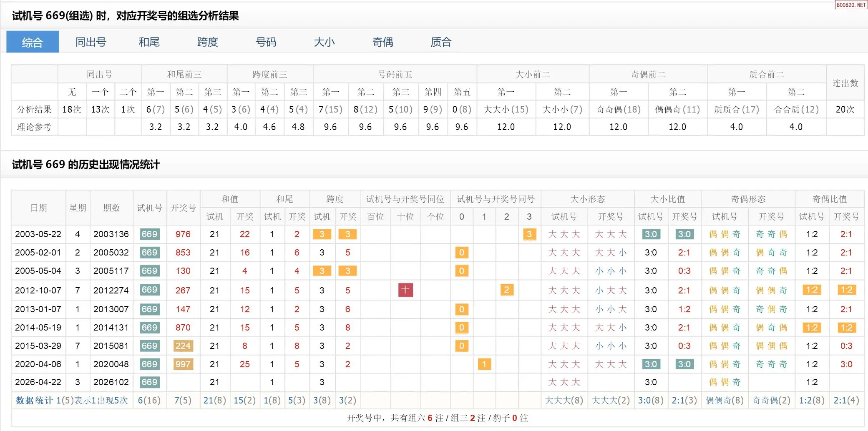Click issue number 2020048
868x431 pixels.
coord(111,364)
